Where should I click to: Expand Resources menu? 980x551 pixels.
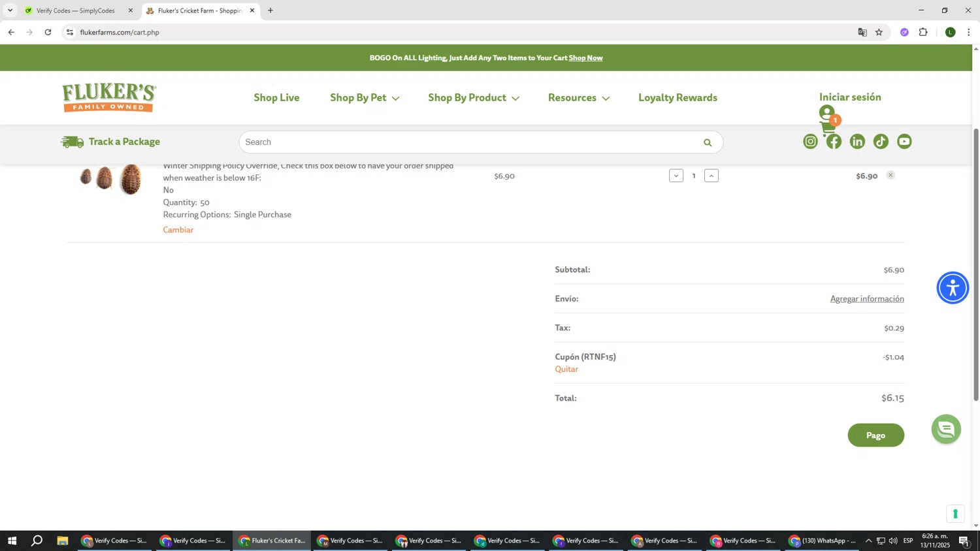click(x=579, y=98)
